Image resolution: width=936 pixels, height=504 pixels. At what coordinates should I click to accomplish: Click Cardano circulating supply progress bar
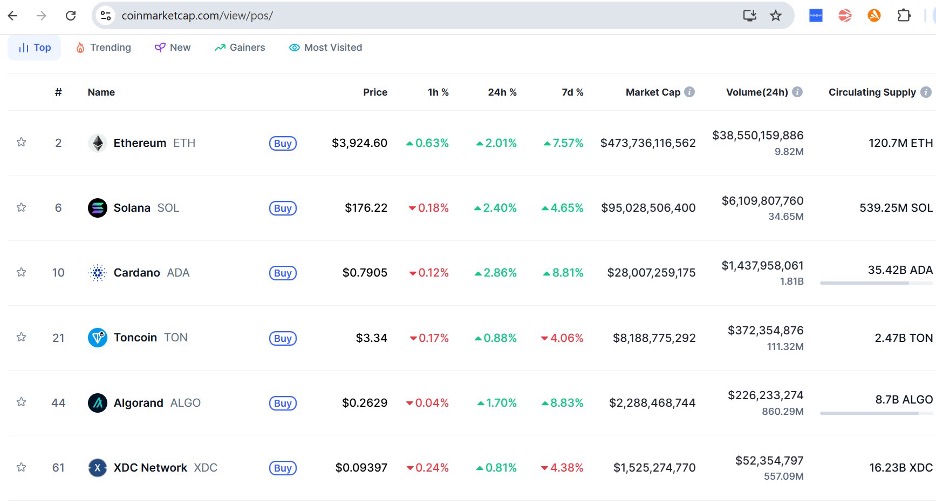point(876,284)
